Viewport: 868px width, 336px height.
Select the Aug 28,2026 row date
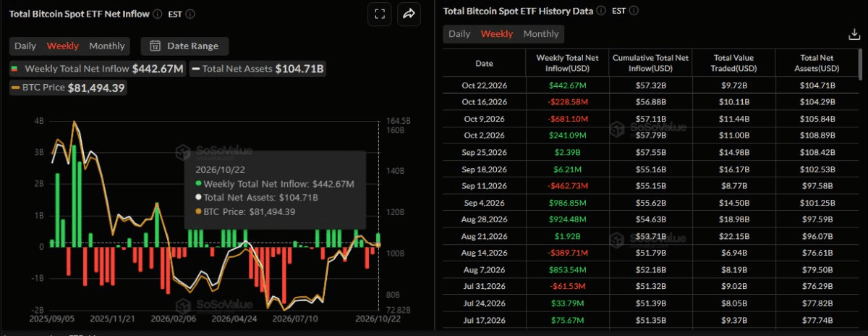484,219
